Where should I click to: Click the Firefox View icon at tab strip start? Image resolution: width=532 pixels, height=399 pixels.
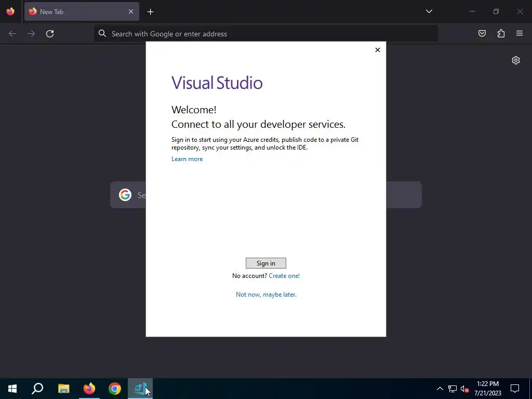click(x=10, y=11)
